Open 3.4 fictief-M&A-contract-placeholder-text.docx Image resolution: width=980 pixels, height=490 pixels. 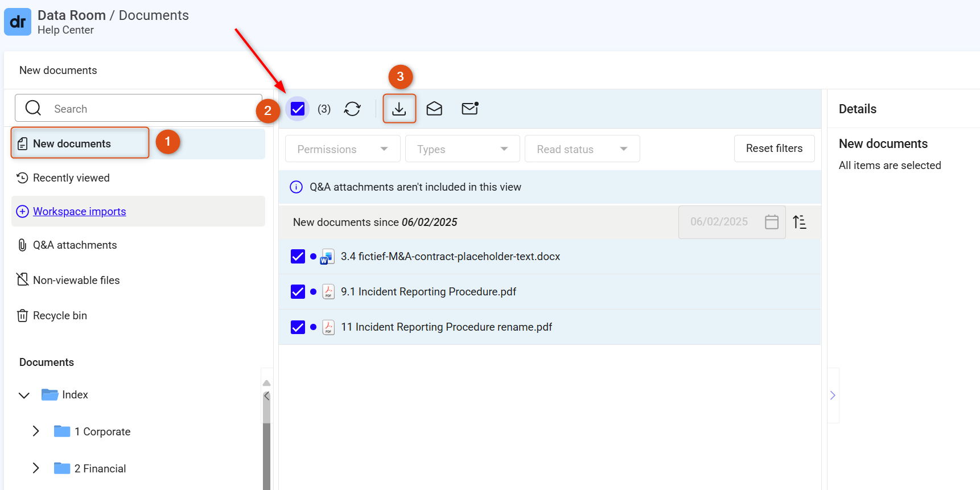click(450, 257)
